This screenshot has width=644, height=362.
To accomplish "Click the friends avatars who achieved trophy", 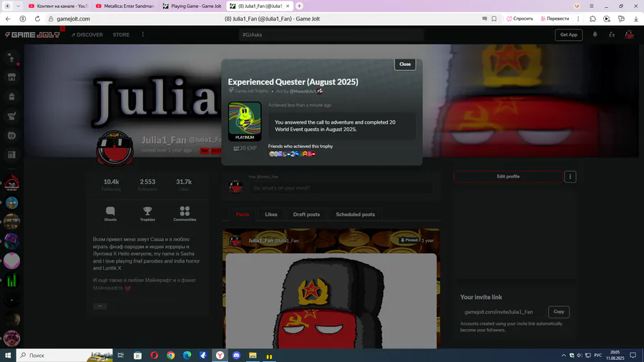I will click(x=293, y=154).
